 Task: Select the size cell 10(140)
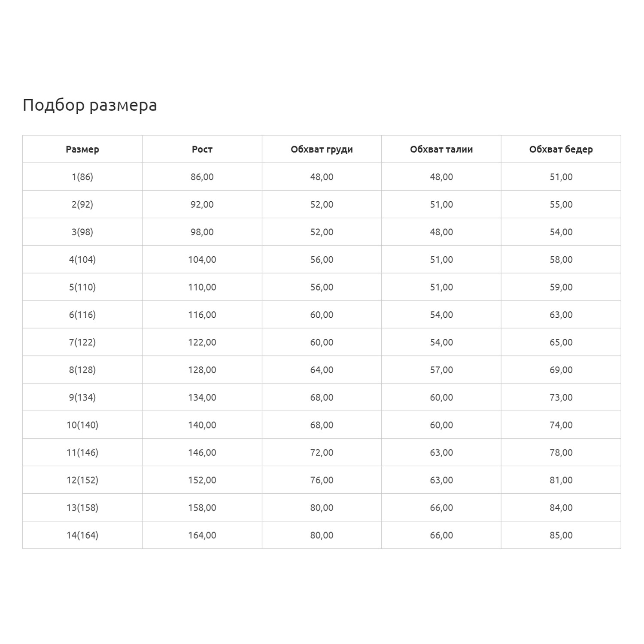point(82,425)
